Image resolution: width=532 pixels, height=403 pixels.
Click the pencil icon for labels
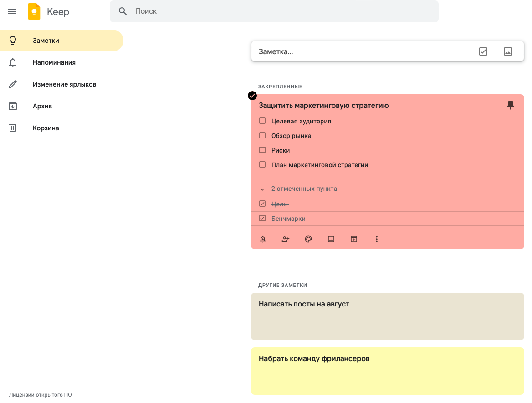click(x=13, y=84)
